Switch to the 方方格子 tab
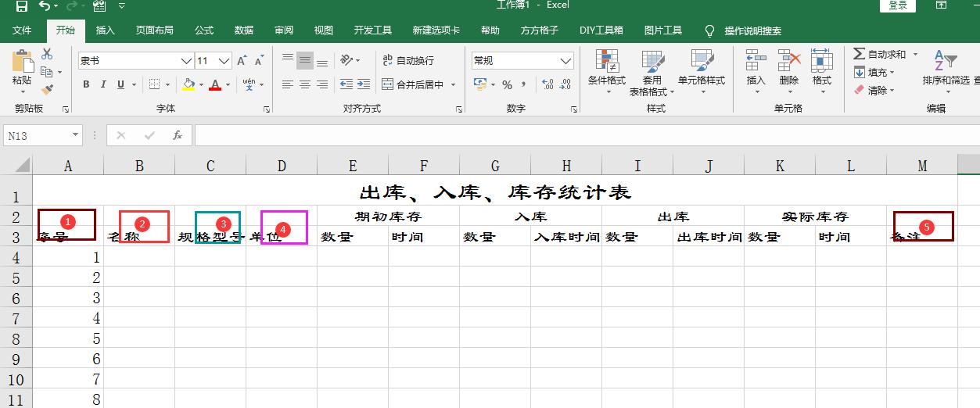 tap(540, 30)
